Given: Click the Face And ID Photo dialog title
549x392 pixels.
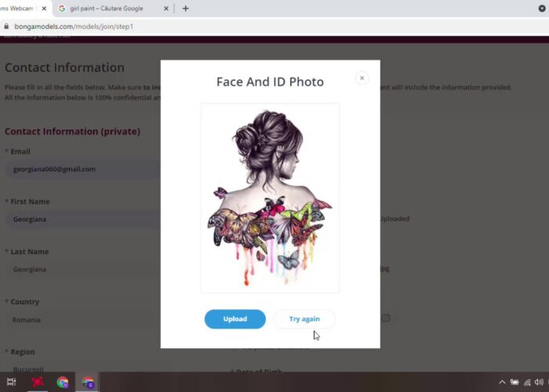Looking at the screenshot, I should (270, 82).
